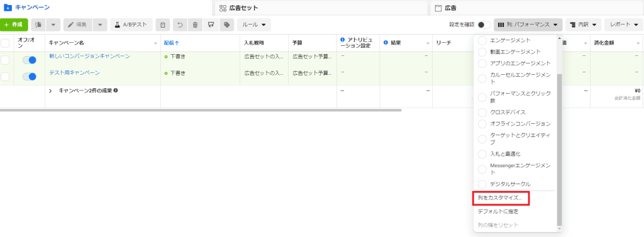Select ターゲットとクリエイティブ radio option
644x237 pixels.
[482, 139]
